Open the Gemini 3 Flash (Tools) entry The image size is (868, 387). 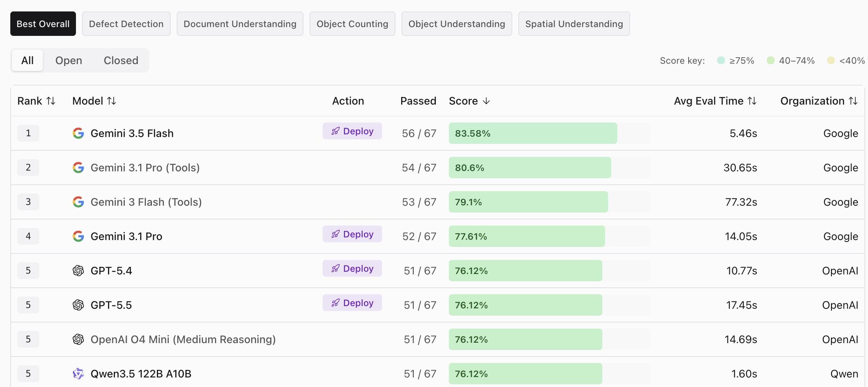tap(146, 202)
